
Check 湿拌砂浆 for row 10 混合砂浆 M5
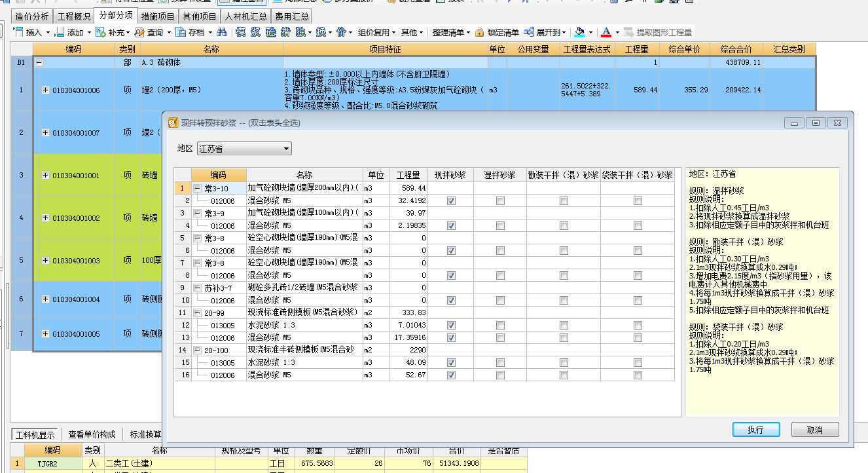point(500,301)
